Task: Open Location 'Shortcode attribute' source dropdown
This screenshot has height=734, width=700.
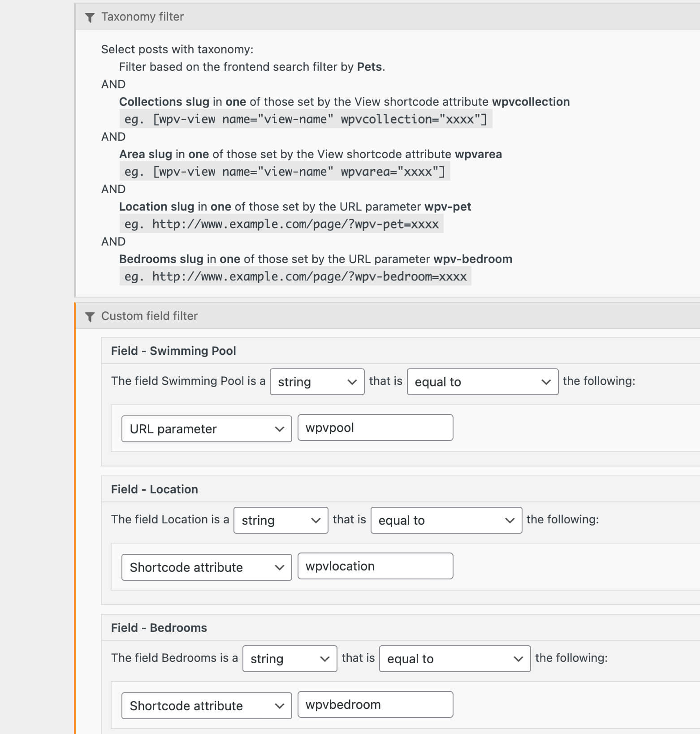Action: [x=207, y=567]
